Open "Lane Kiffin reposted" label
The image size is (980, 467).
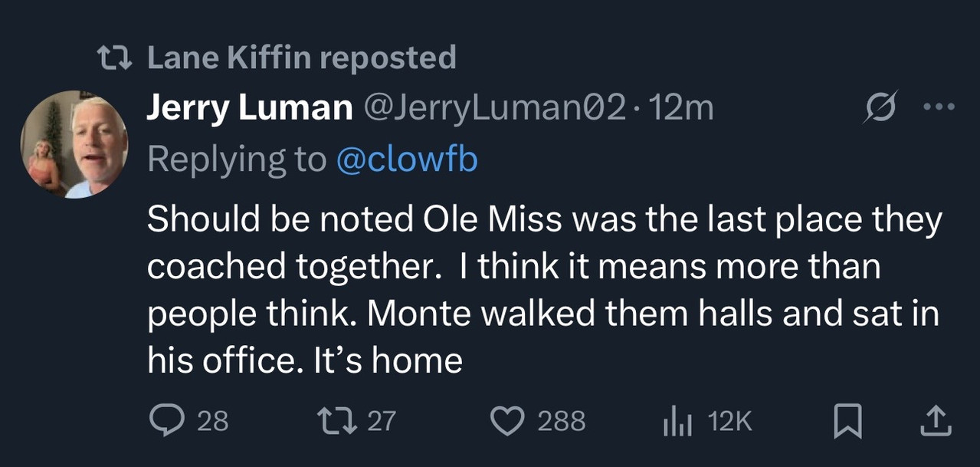click(x=300, y=58)
